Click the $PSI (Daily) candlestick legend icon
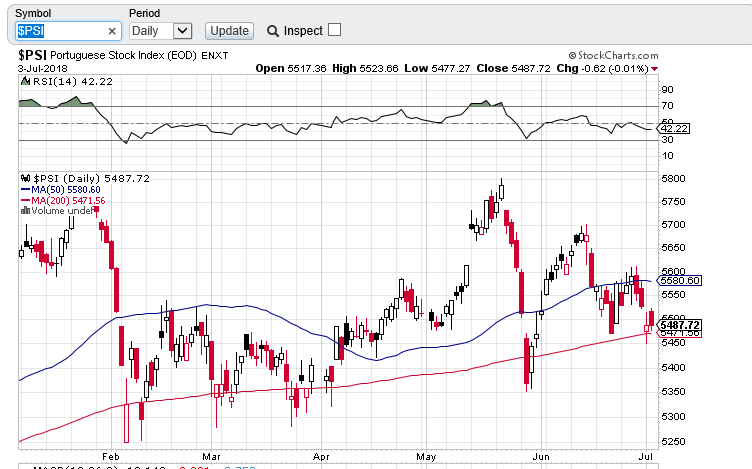The height and width of the screenshot is (469, 752). click(25, 178)
